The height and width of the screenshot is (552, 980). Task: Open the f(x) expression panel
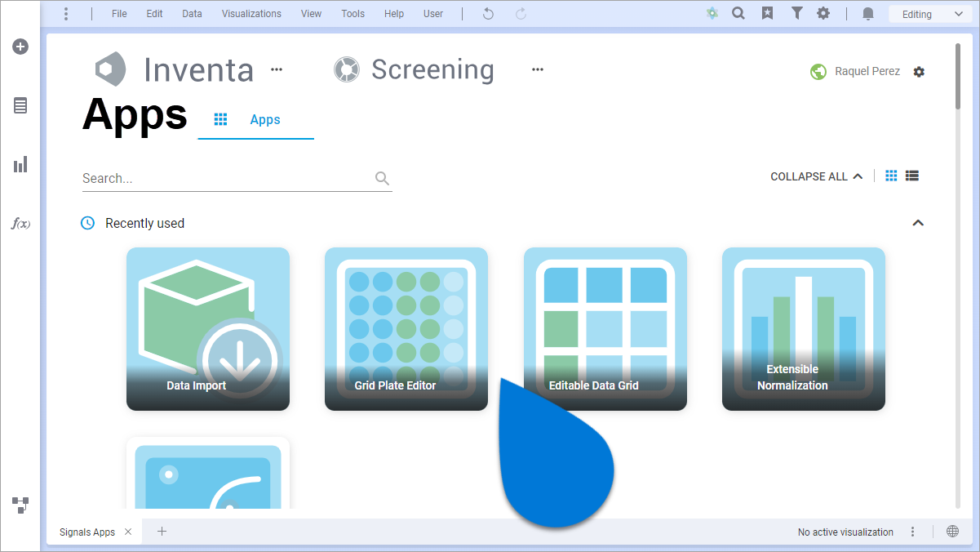pos(20,224)
